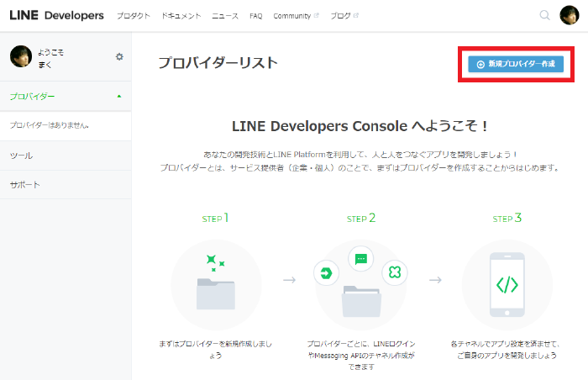Click the STEP 3 phone code icon
This screenshot has height=380, width=588.
click(x=507, y=284)
